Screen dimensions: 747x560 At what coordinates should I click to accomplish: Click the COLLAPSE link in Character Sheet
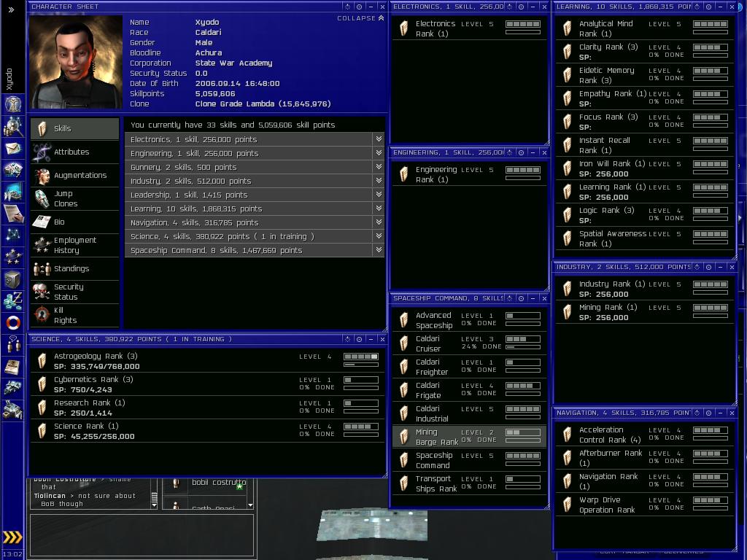[x=360, y=18]
